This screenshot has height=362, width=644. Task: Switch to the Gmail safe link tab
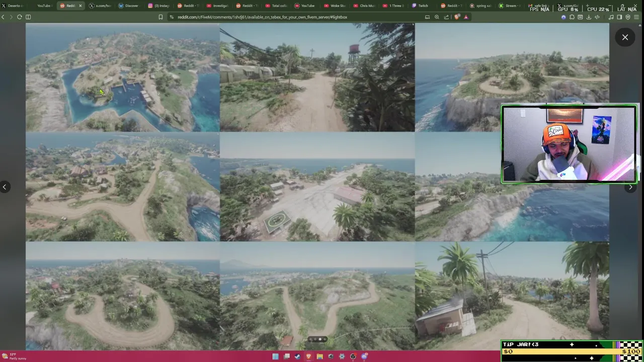point(537,6)
